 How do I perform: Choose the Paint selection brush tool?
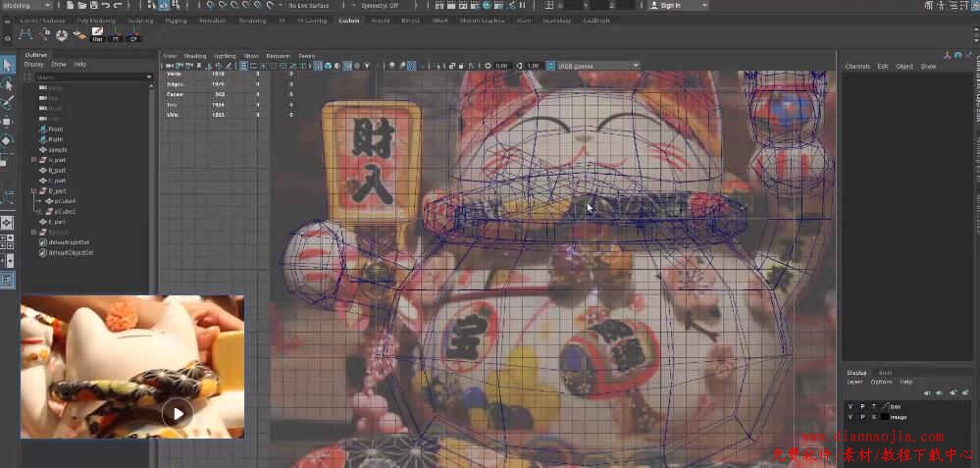tap(8, 102)
